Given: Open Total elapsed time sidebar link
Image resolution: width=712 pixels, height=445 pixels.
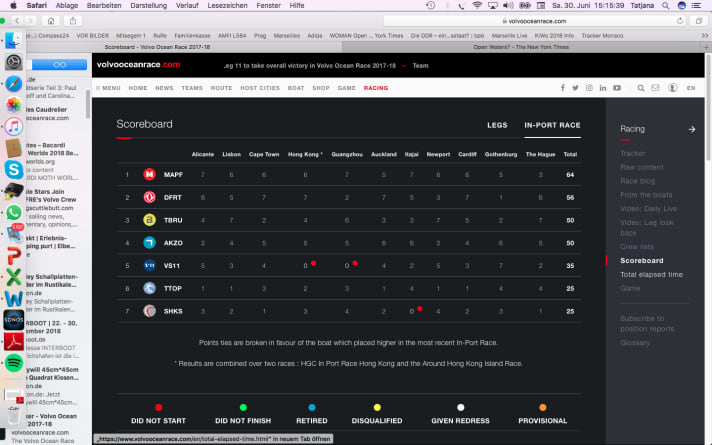Looking at the screenshot, I should click(651, 275).
